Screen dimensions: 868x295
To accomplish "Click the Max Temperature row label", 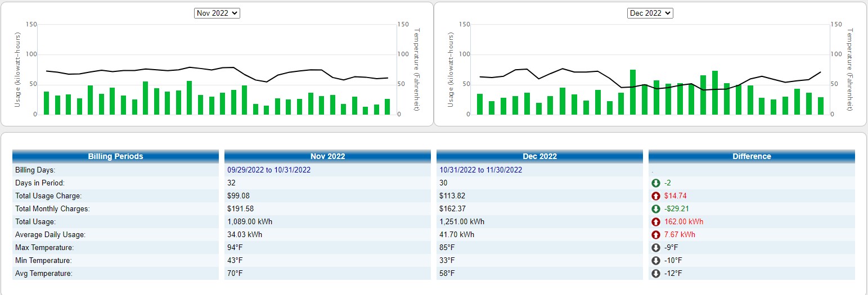I will click(x=44, y=248).
